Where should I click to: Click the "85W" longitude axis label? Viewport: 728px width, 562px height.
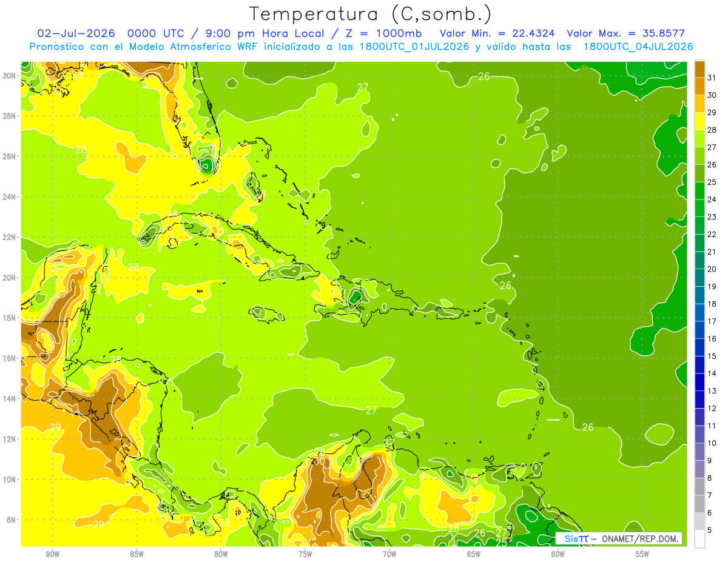[x=136, y=554]
